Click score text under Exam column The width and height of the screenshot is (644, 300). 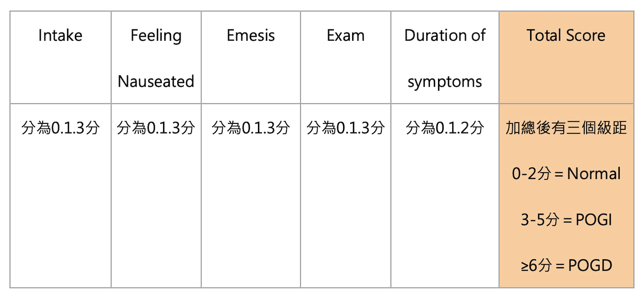click(345, 128)
